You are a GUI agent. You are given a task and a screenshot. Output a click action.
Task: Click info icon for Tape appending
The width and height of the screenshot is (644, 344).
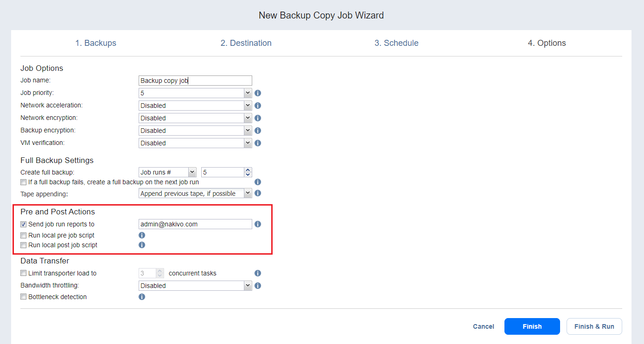(258, 193)
